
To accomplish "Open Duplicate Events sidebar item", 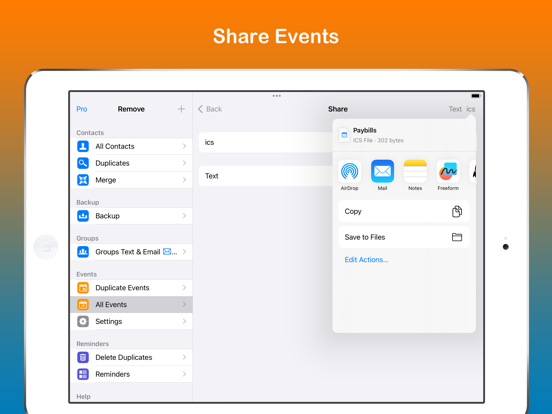I will [132, 288].
